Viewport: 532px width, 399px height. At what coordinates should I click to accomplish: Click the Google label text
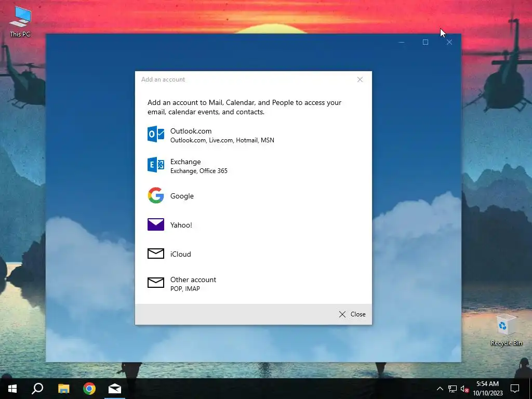tap(182, 196)
